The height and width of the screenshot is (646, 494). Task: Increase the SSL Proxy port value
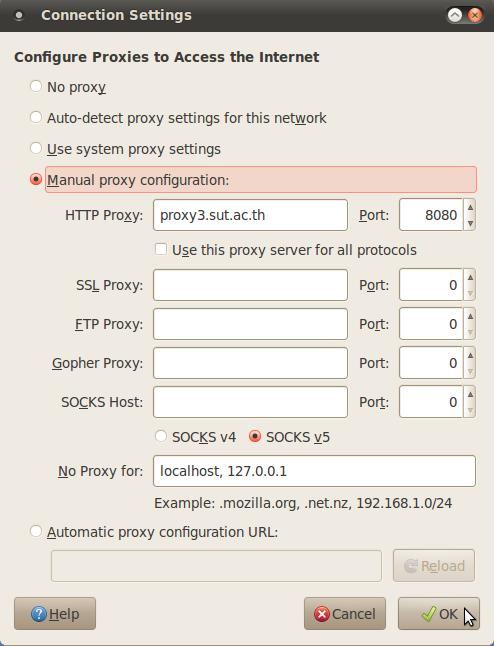[470, 277]
